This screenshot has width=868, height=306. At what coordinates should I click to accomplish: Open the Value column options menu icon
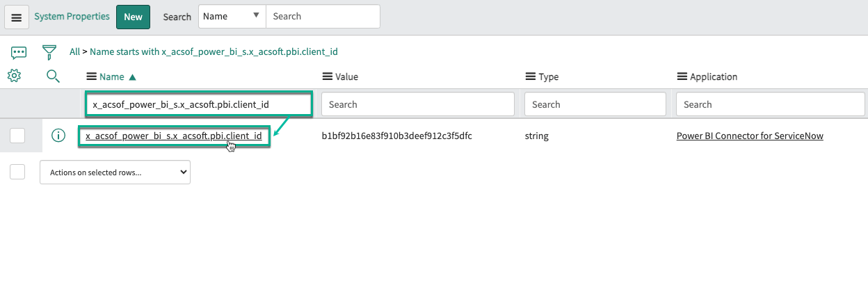click(x=327, y=77)
